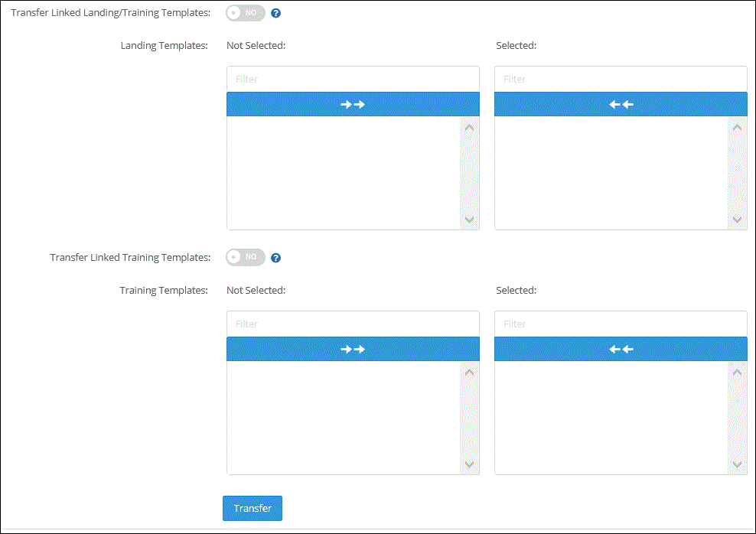This screenshot has width=756, height=534.
Task: Click help icon beside Transfer Linked Training Templates
Action: click(x=276, y=258)
